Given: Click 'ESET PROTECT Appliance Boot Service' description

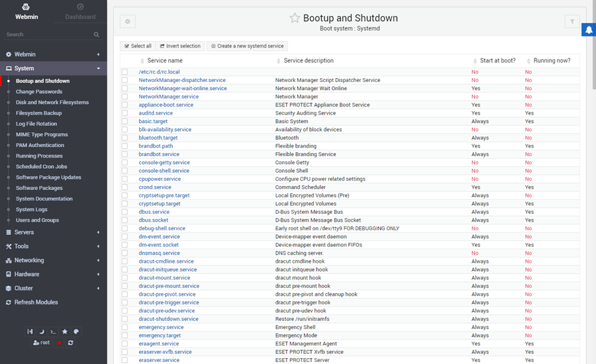Looking at the screenshot, I should [323, 105].
